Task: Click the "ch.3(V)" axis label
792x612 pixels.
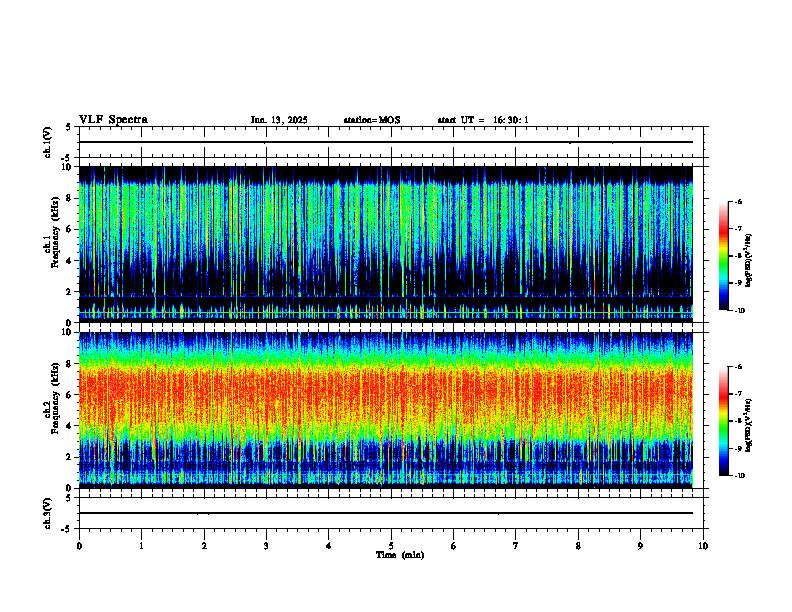Action: (48, 513)
